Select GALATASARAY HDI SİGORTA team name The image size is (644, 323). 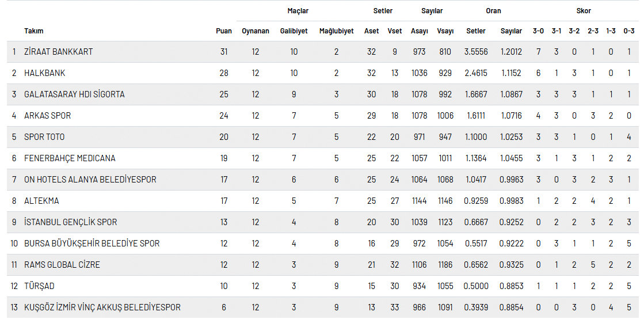[74, 94]
